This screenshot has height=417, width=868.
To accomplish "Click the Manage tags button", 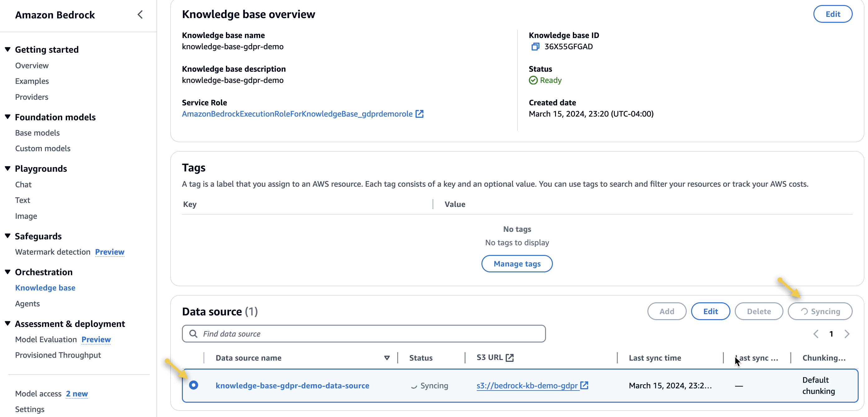I will click(x=517, y=264).
